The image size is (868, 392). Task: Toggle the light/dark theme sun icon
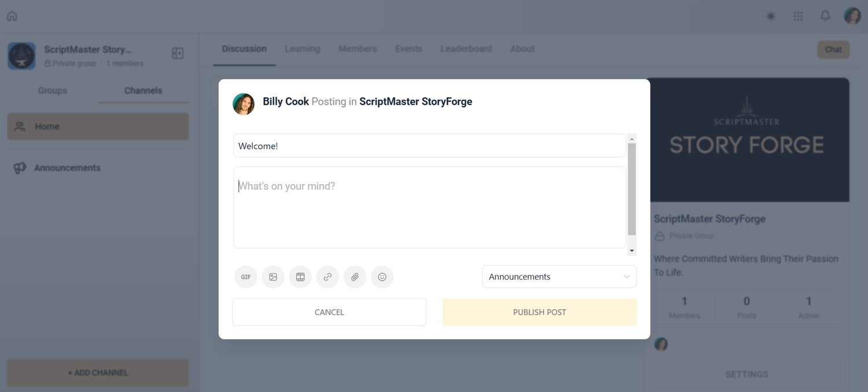[771, 16]
